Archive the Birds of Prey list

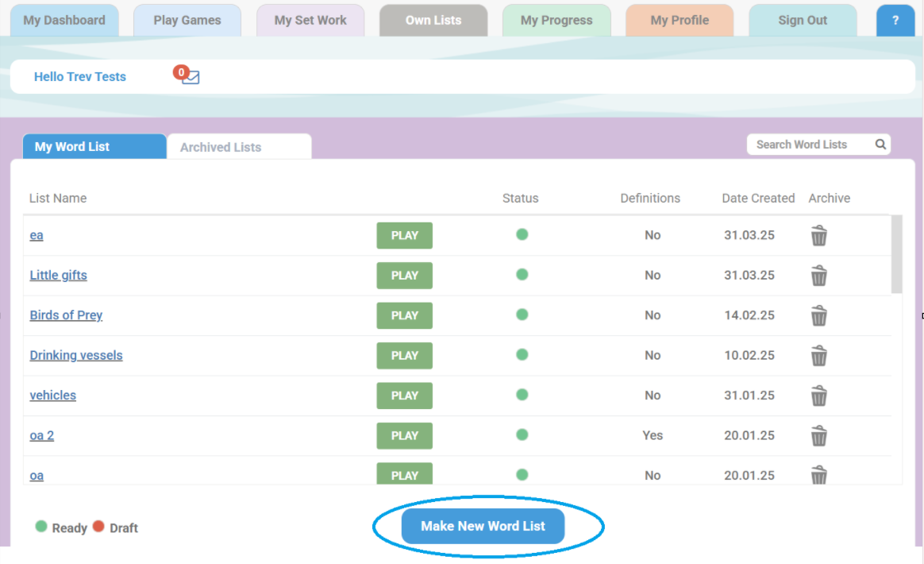pos(818,315)
